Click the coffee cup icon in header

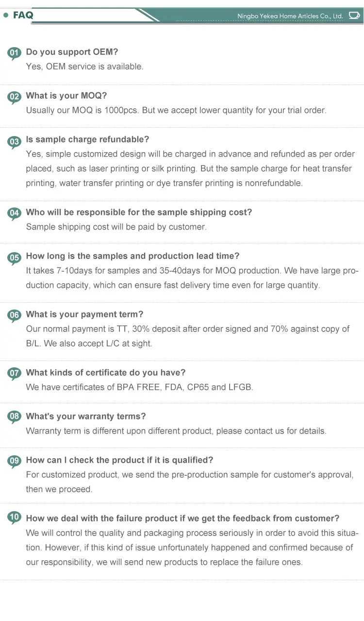(354, 16)
